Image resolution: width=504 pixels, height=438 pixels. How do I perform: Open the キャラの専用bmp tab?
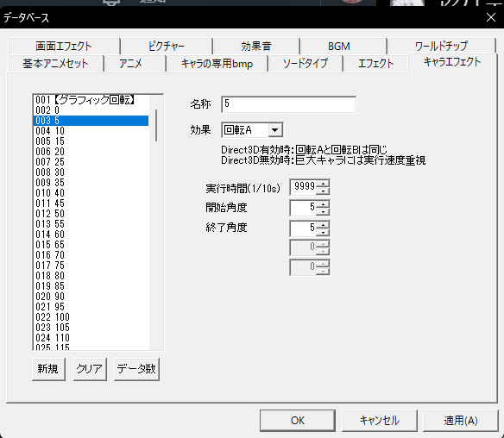[217, 63]
